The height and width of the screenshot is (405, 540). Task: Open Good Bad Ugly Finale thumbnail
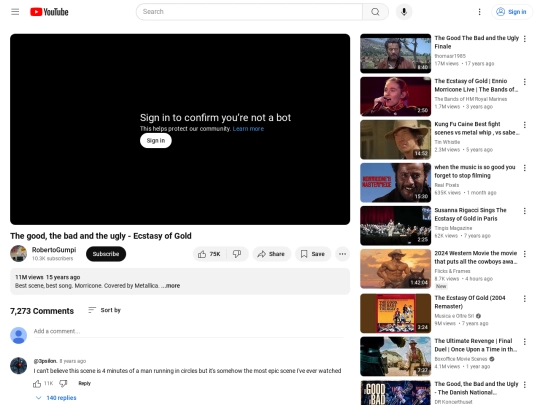click(395, 53)
